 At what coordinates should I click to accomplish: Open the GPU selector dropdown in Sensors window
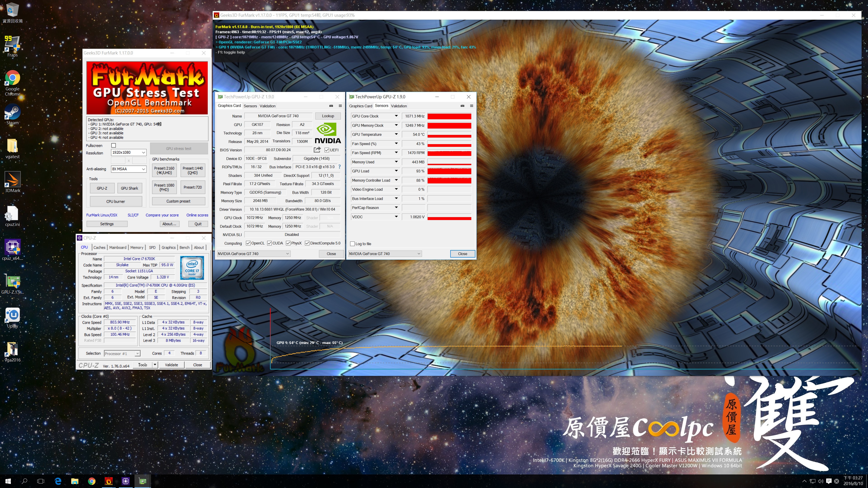(x=385, y=253)
